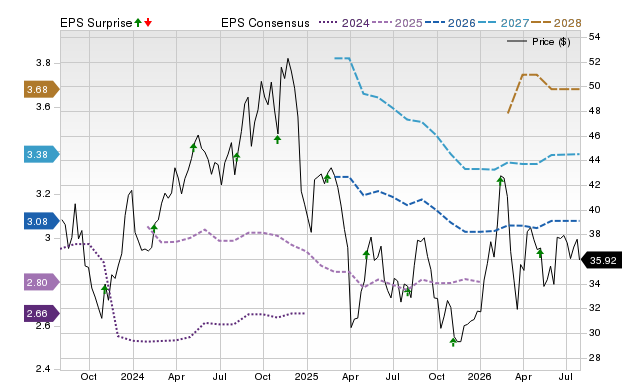Select the green surprise arrow near November 2023

point(105,289)
